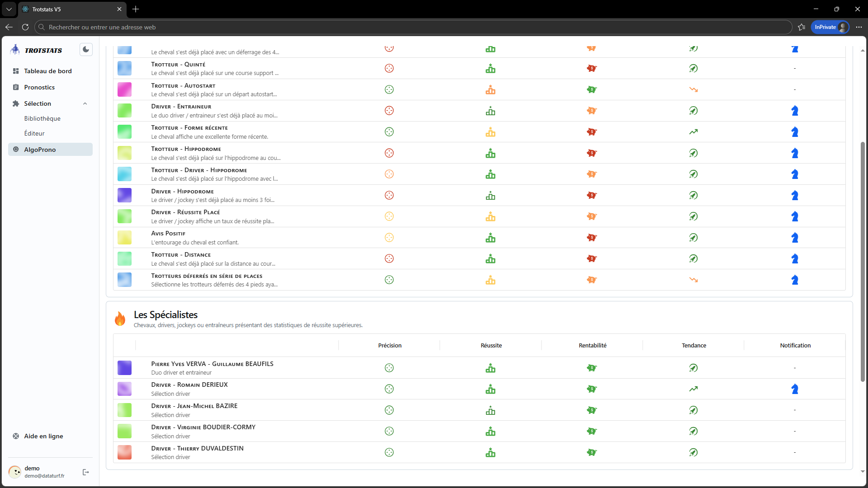
Task: Open the Pronostics page
Action: coord(39,87)
